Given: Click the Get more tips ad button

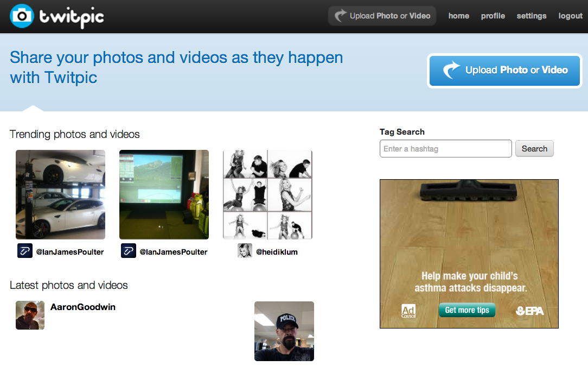Looking at the screenshot, I should click(467, 310).
